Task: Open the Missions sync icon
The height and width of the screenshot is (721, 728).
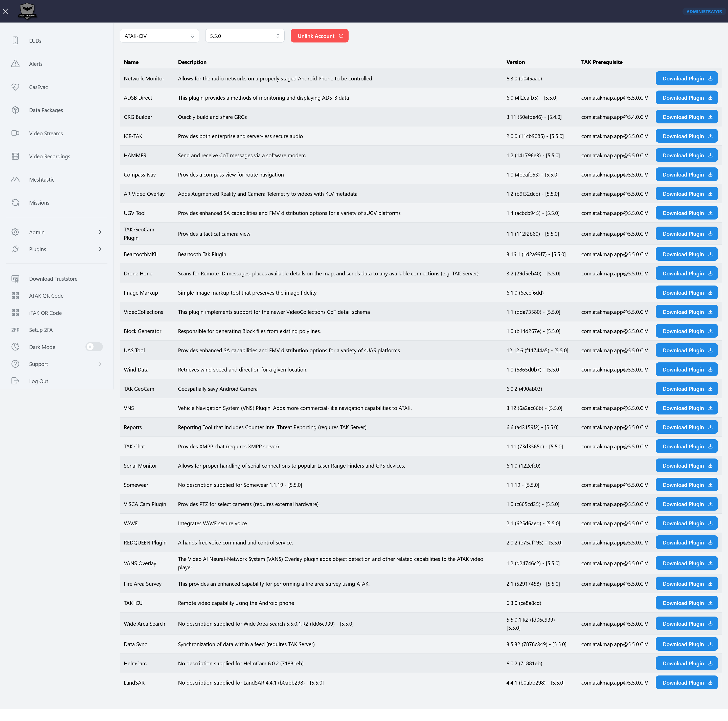Action: [x=15, y=203]
